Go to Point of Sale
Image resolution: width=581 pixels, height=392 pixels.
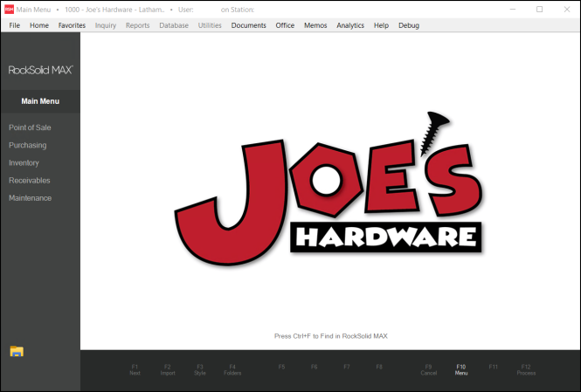coord(30,127)
